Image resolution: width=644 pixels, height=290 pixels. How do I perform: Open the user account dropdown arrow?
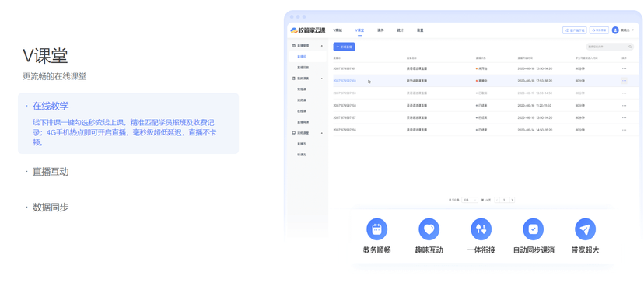633,30
